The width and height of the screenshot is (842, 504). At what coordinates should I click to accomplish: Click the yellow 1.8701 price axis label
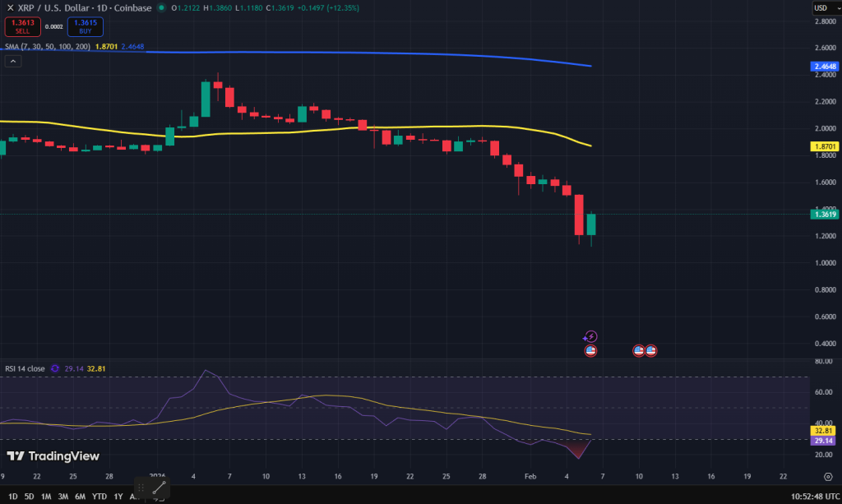pyautogui.click(x=825, y=146)
